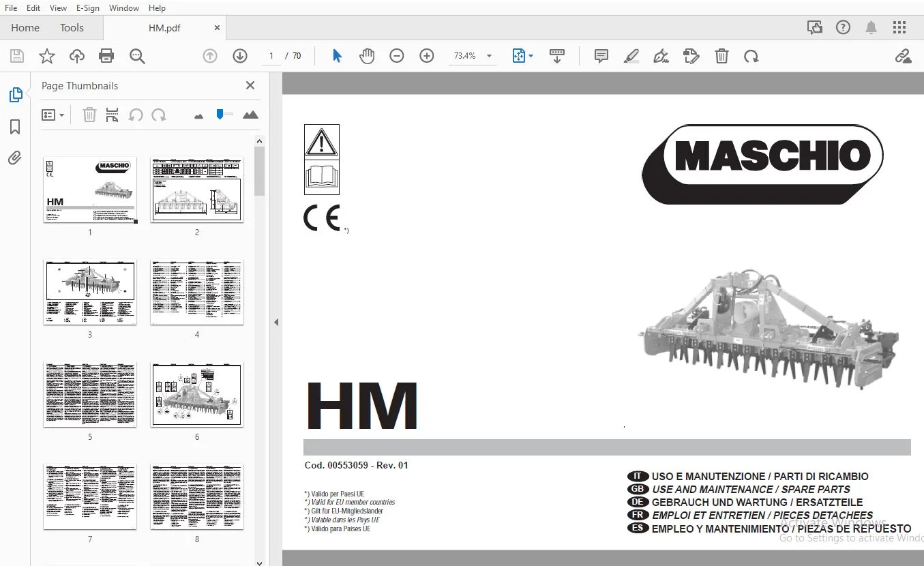Adjust the thumbnail size slider handle
Screen dimensions: 924x566
coord(220,114)
